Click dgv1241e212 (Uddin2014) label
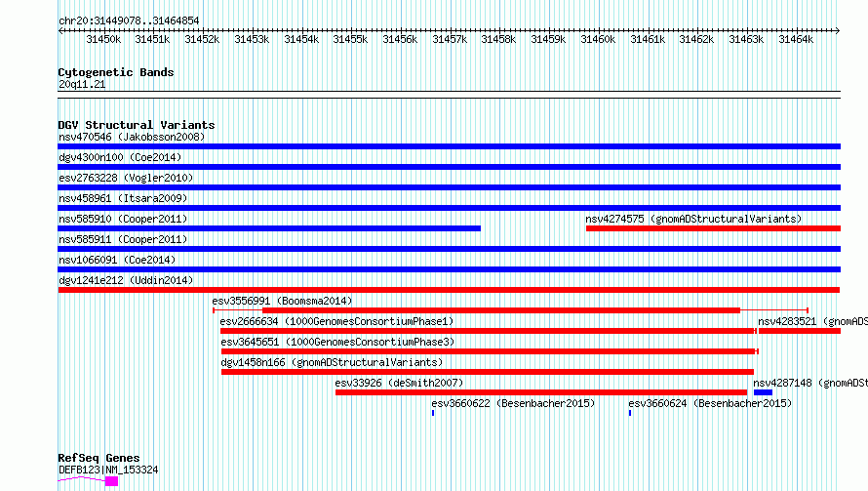Screen dimensions: 868x491 pyautogui.click(x=126, y=280)
